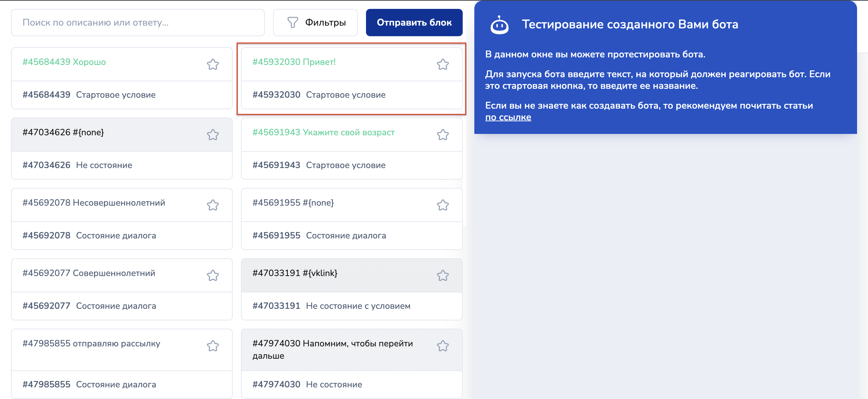Image resolution: width=868 pixels, height=399 pixels.
Task: Focus the Поиск по описанию search field
Action: click(x=138, y=23)
